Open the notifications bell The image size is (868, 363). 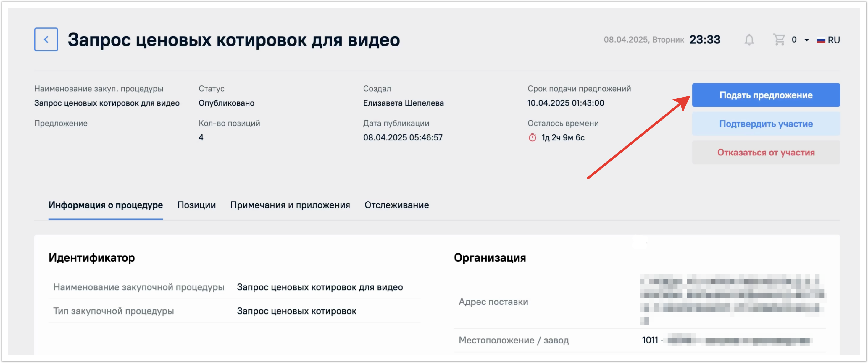click(x=749, y=40)
